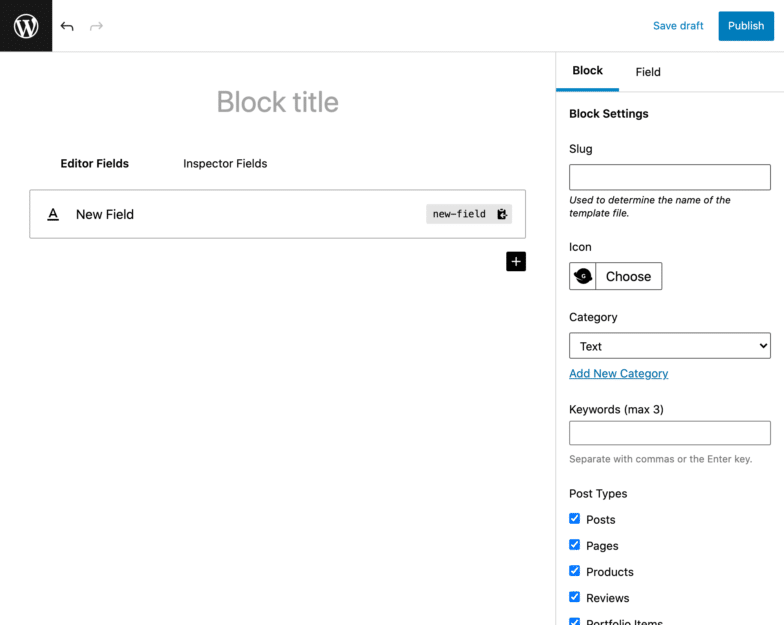
Task: Click the Add New Category link
Action: coord(618,374)
